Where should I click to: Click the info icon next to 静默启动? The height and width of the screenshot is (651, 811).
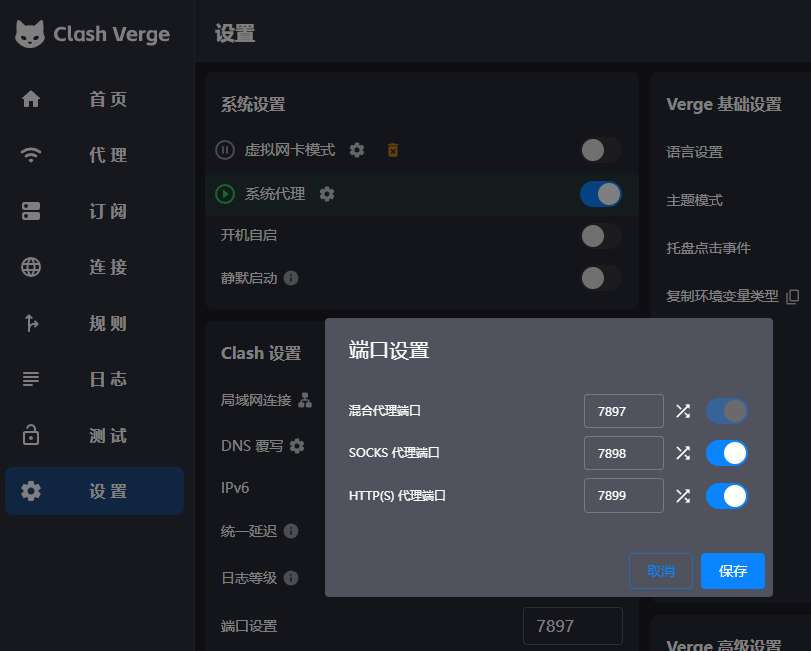pos(291,279)
